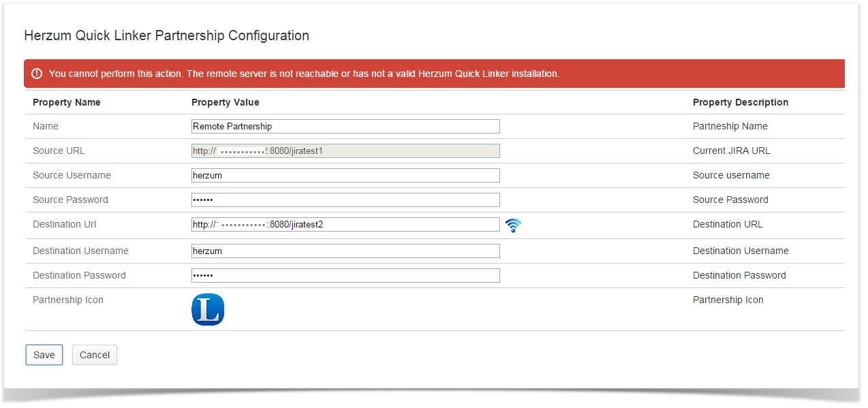Click into the Destination Password field
Screen dimensions: 868x408
[x=345, y=275]
